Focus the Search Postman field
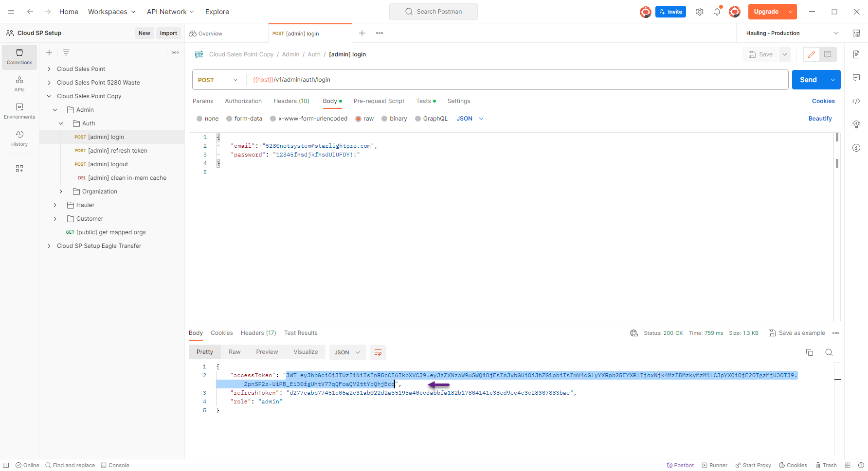 pyautogui.click(x=434, y=12)
